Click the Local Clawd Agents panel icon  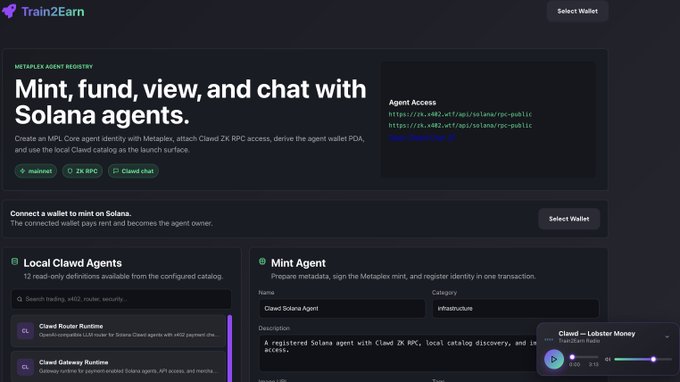[x=15, y=261]
